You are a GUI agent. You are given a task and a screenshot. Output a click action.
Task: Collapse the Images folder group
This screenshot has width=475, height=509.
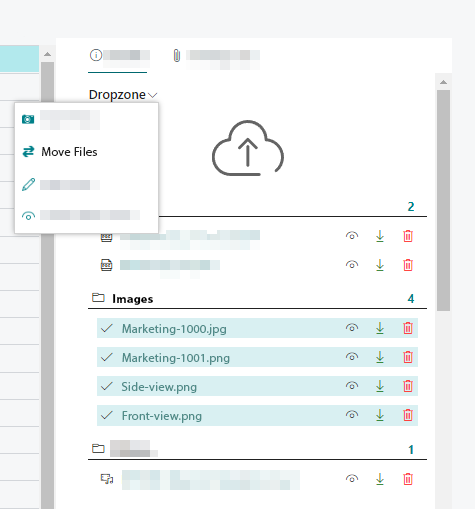click(x=133, y=299)
